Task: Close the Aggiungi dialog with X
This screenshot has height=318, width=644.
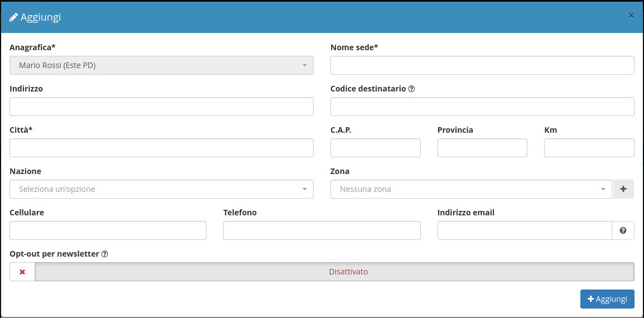Action: [x=631, y=16]
